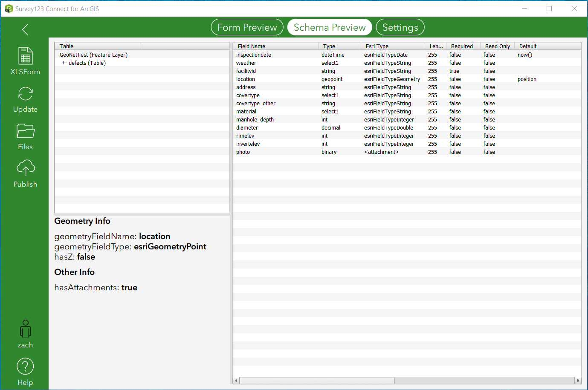Expand the defects table branch marker

[64, 63]
